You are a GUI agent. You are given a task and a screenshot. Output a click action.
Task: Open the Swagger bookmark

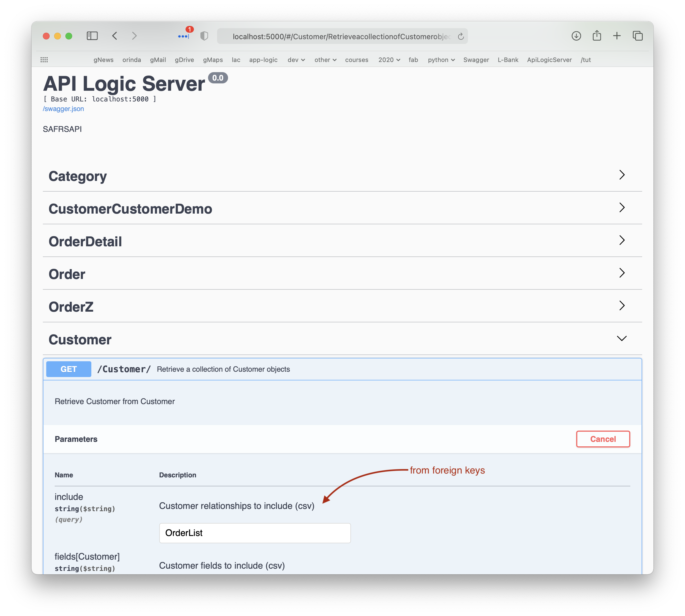coord(476,60)
